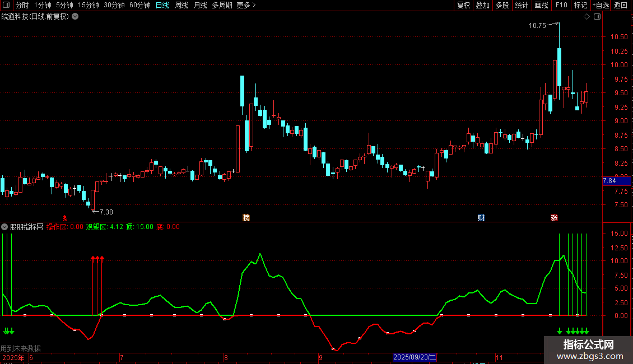This screenshot has height=364, width=633.
Task: Click the month 7 time axis marker
Action: (x=122, y=357)
